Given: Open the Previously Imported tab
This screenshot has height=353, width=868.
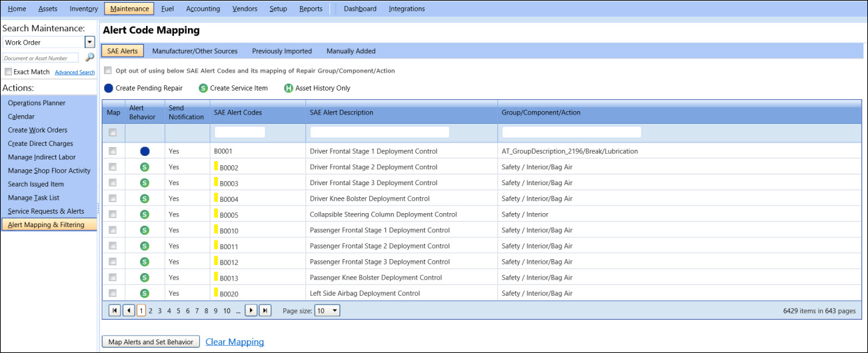Looking at the screenshot, I should (x=281, y=51).
